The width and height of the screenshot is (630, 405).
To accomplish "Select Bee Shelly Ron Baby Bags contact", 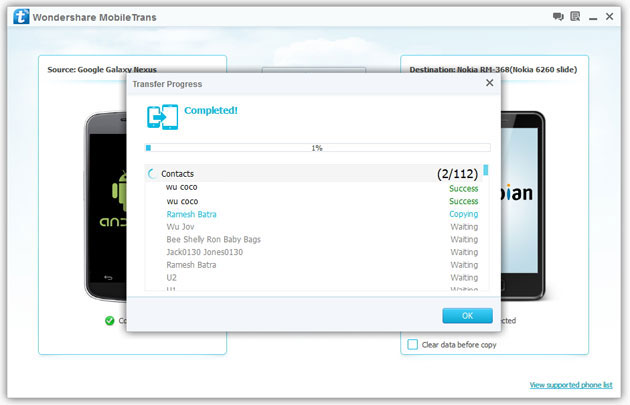I will tap(313, 239).
